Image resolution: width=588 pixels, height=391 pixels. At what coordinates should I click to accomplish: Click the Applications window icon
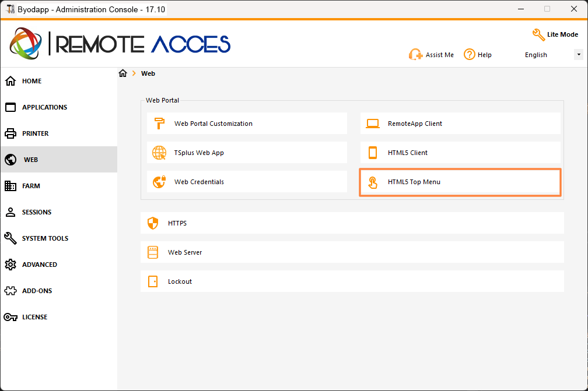pyautogui.click(x=10, y=107)
